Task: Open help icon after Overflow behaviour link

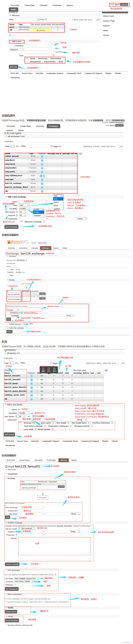Action: click(x=112, y=423)
